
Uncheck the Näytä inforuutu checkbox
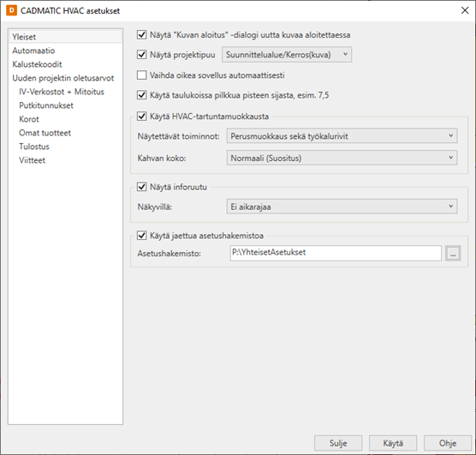[142, 187]
